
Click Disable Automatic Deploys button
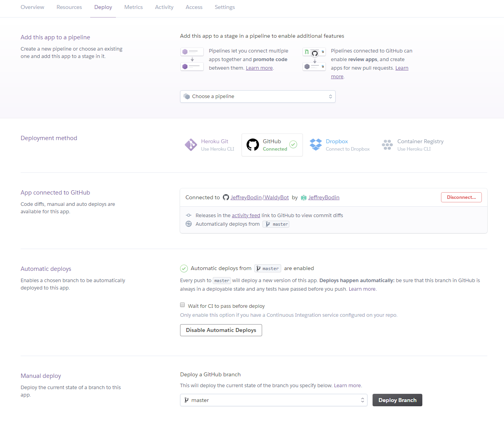(221, 330)
